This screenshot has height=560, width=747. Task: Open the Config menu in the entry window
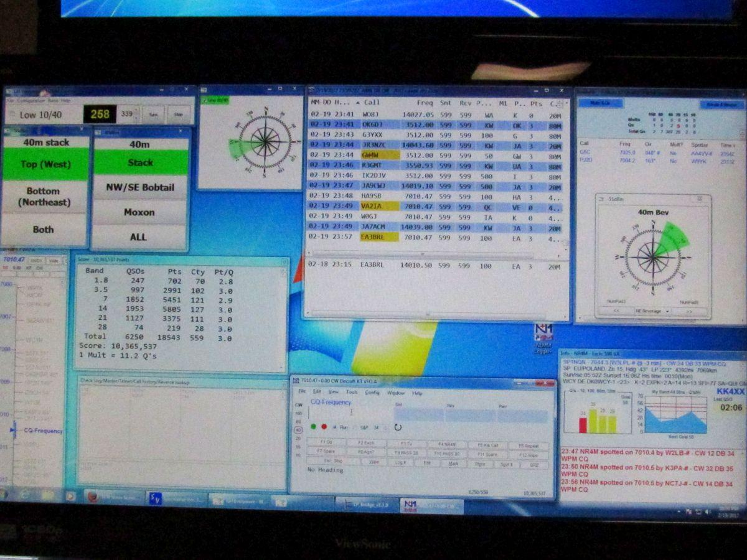372,393
